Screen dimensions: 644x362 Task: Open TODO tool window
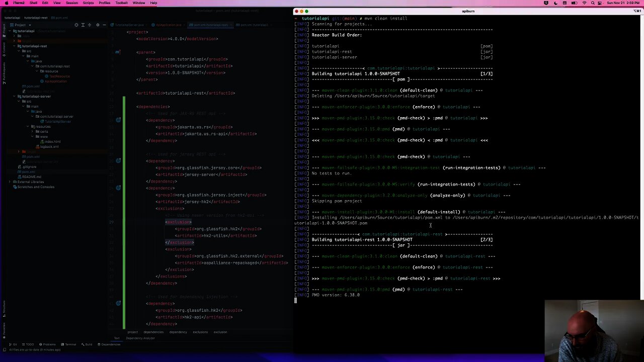[28, 344]
